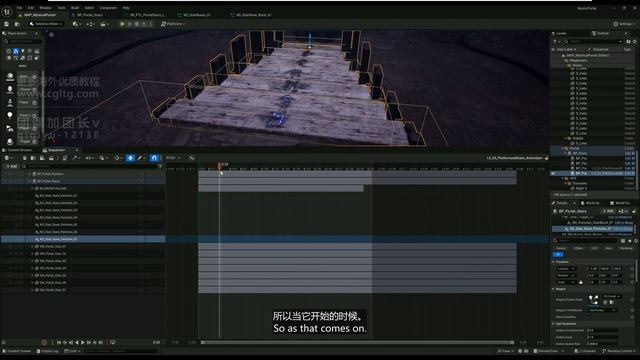Expand the SM_Portal_Stair_01 track
640x360 pixels.
coord(33,247)
